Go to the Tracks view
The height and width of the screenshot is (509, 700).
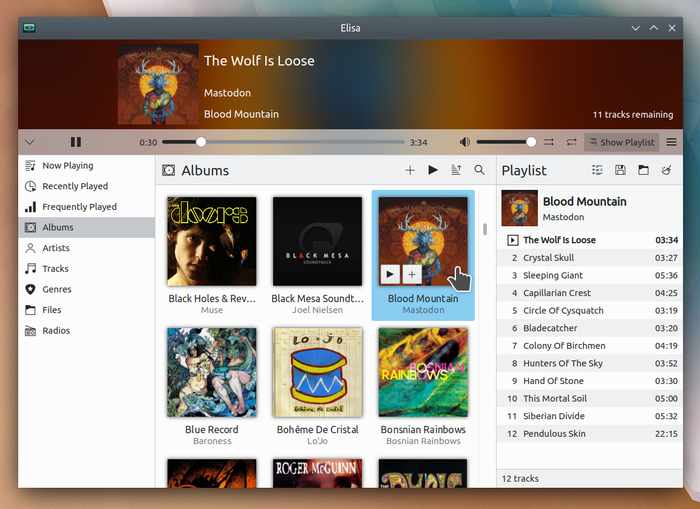coord(87,268)
